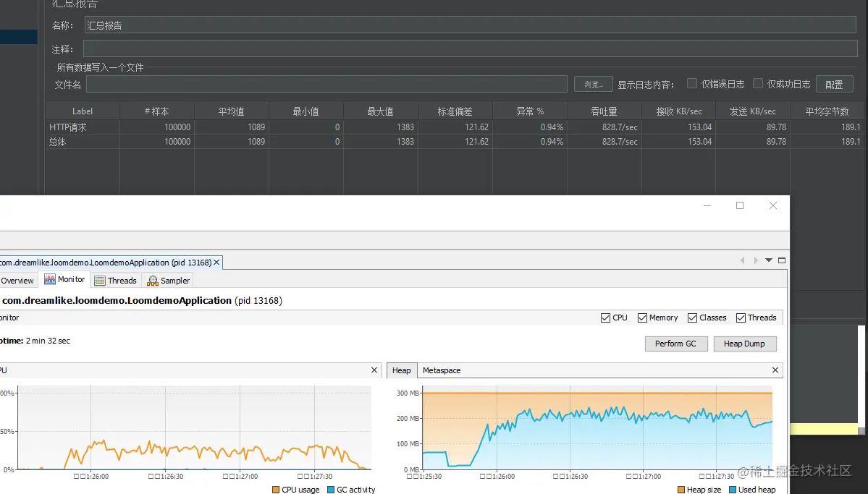Open the Sampler tab
868x494 pixels.
click(168, 281)
